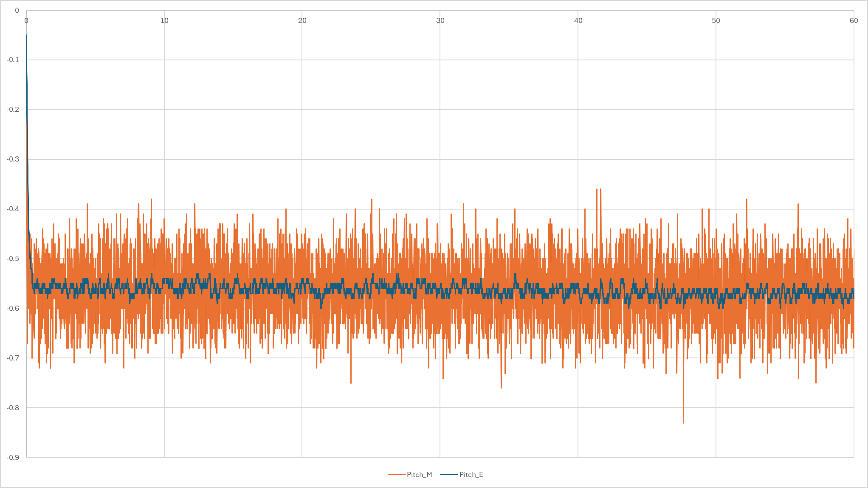This screenshot has height=488, width=868.
Task: Click the x-axis label 50
Action: 716,20
